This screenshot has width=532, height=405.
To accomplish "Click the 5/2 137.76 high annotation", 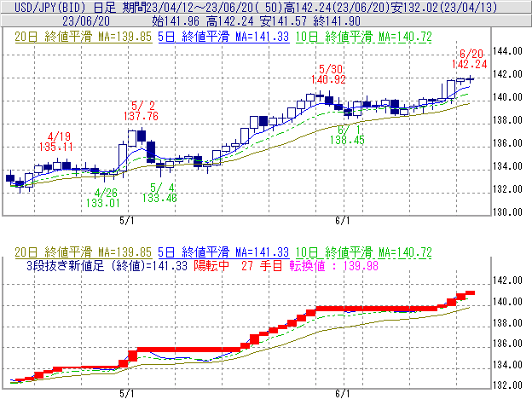I will 142,111.
